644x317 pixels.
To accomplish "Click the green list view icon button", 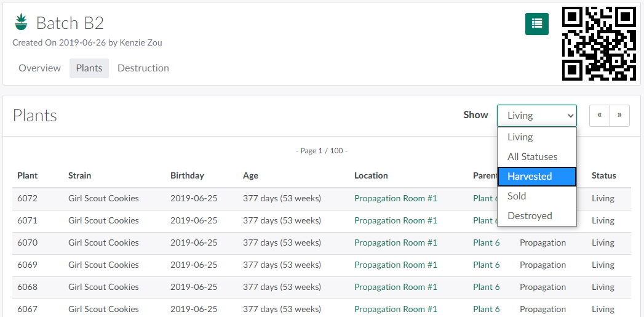I will tap(536, 23).
